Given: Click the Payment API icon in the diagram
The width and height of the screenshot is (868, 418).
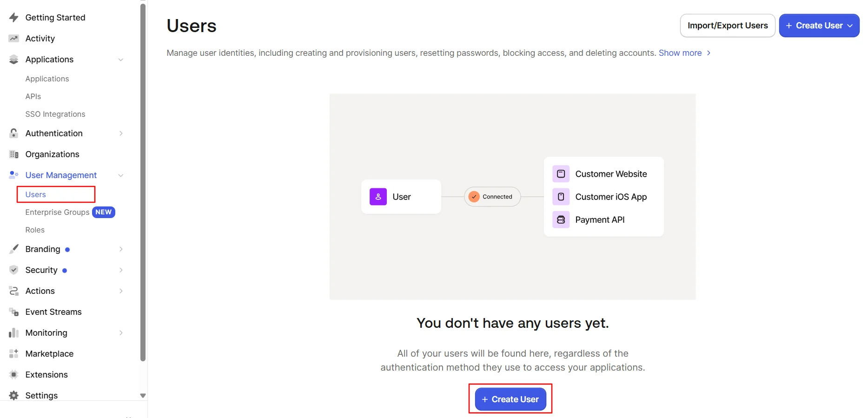Looking at the screenshot, I should [x=561, y=219].
